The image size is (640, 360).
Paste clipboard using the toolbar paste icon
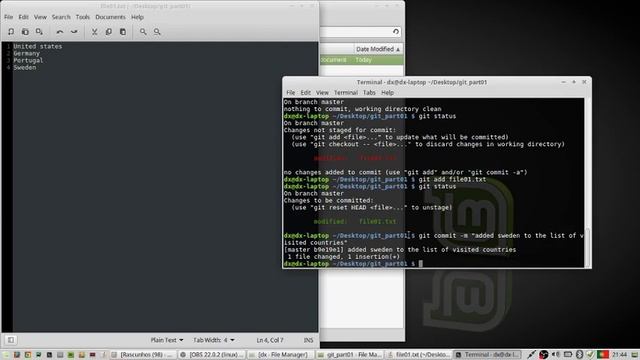123,31
